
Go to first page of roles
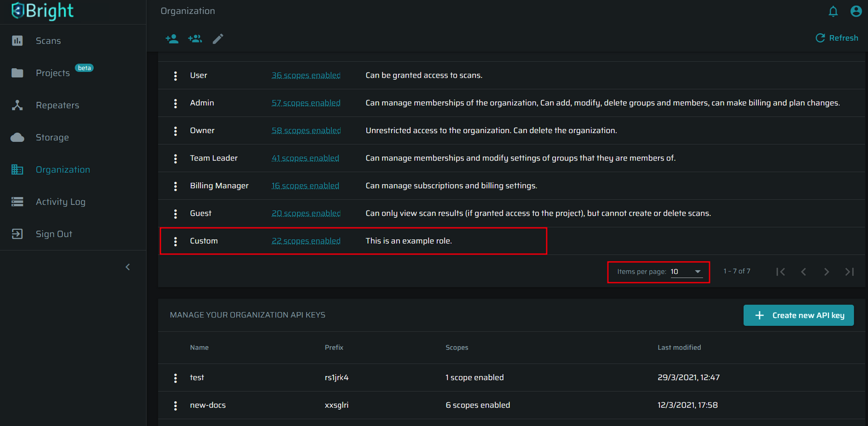click(781, 272)
